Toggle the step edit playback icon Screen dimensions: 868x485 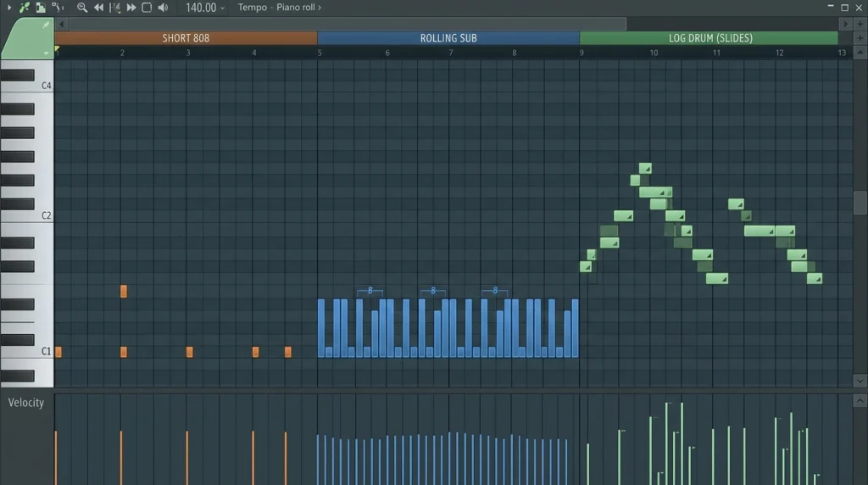point(114,7)
